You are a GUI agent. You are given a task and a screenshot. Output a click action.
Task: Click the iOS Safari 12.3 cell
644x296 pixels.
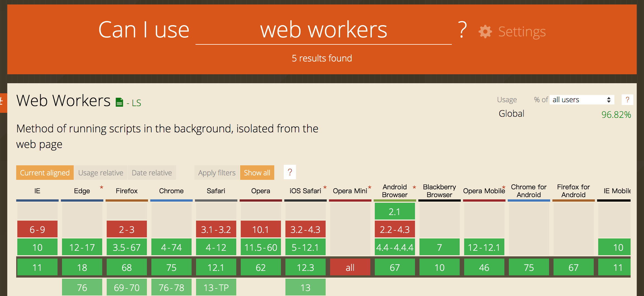click(x=306, y=267)
